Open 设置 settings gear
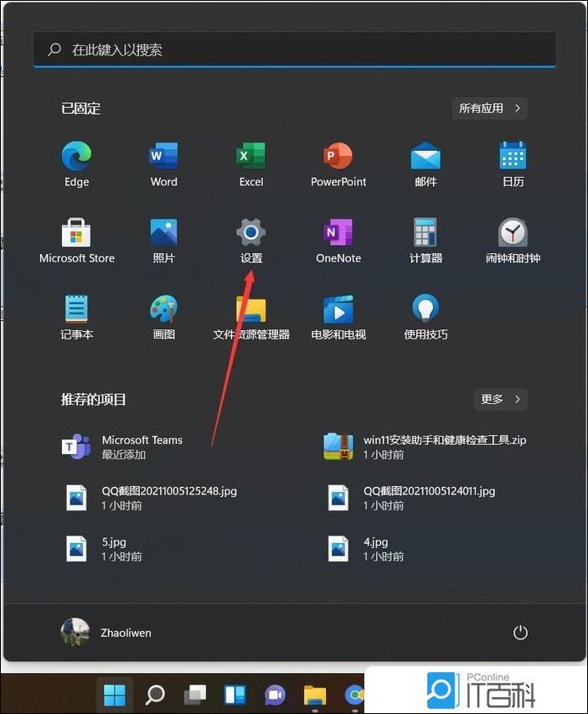 (251, 241)
